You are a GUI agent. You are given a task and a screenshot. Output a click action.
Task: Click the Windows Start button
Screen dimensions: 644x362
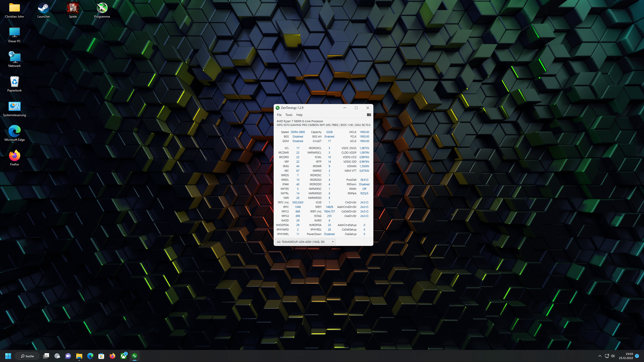point(8,356)
